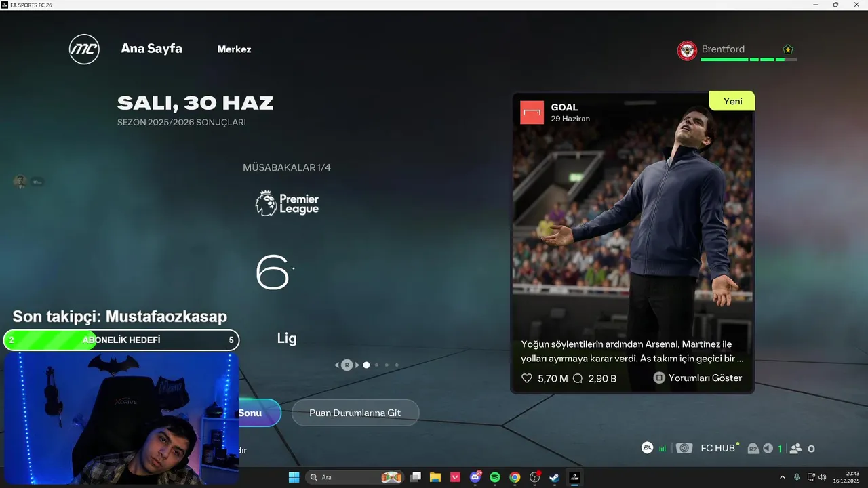Open the clock showing 20:43
This screenshot has width=868, height=488.
click(847, 477)
